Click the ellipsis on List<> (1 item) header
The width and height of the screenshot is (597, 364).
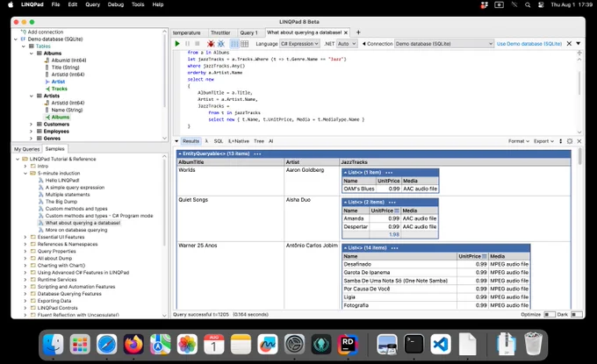click(389, 172)
